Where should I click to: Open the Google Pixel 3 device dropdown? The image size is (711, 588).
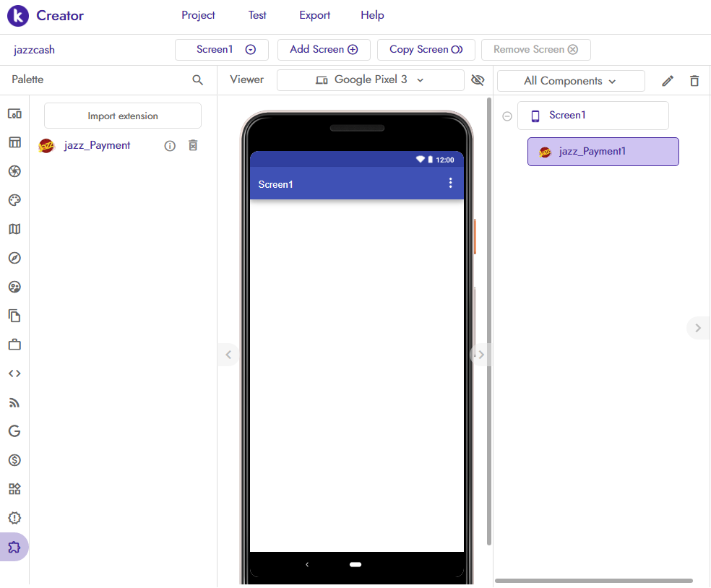370,79
